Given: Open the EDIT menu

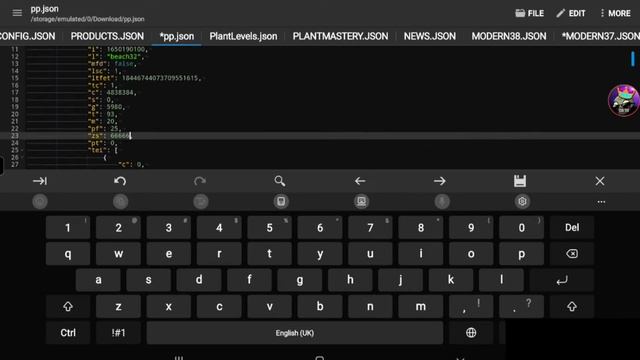Looking at the screenshot, I should click(x=571, y=13).
